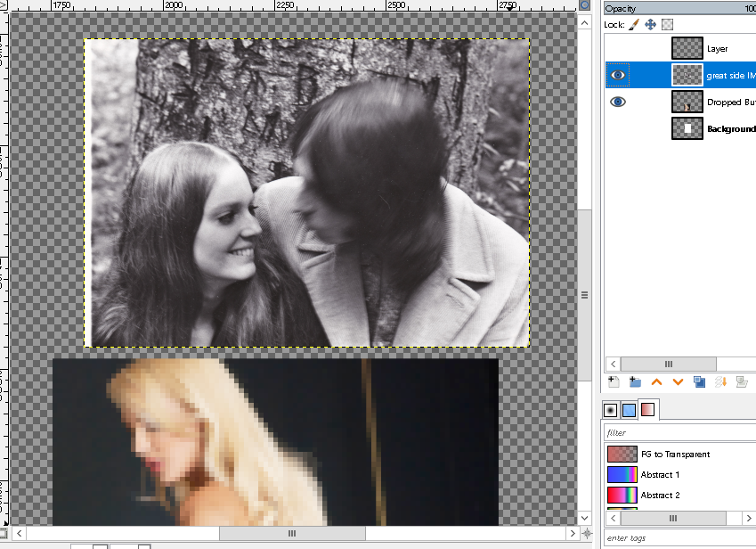Click the canvas navigation icon at bottom-right corner
Image resolution: width=756 pixels, height=549 pixels.
pos(585,533)
